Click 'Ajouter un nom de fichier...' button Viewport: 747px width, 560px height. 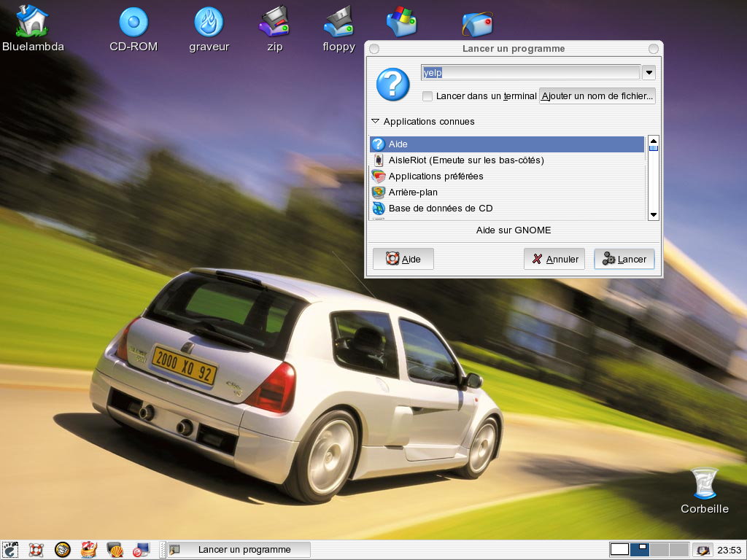[597, 96]
